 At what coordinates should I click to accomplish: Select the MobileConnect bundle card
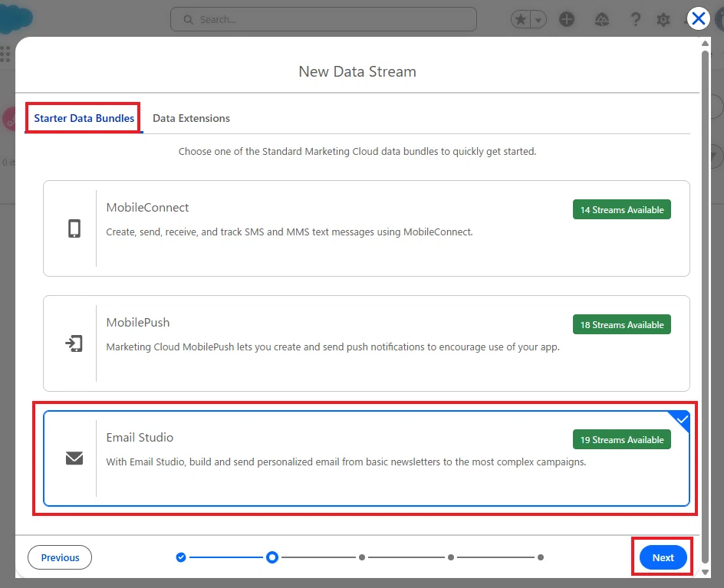click(366, 228)
